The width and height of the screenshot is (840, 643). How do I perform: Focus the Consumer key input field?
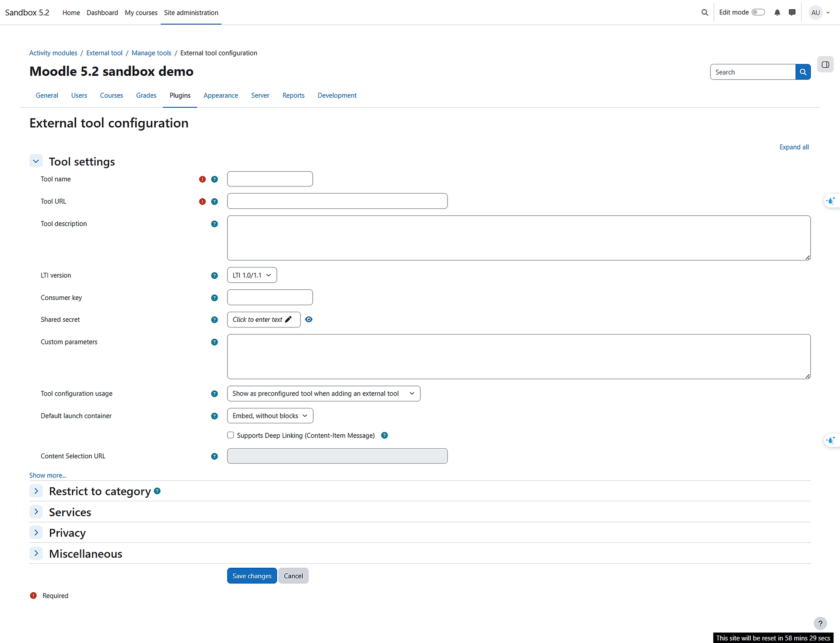[270, 297]
